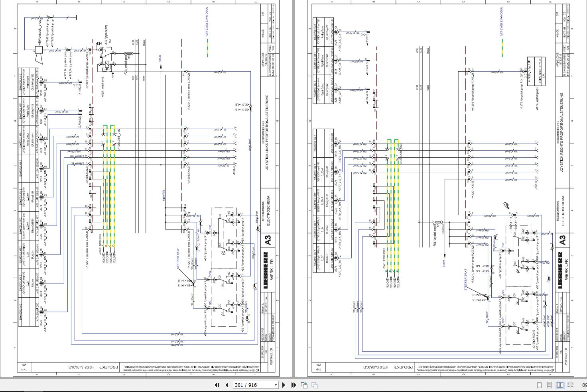Select two-page continuous facing layout
Screen dimensions: 587x392
(571, 385)
